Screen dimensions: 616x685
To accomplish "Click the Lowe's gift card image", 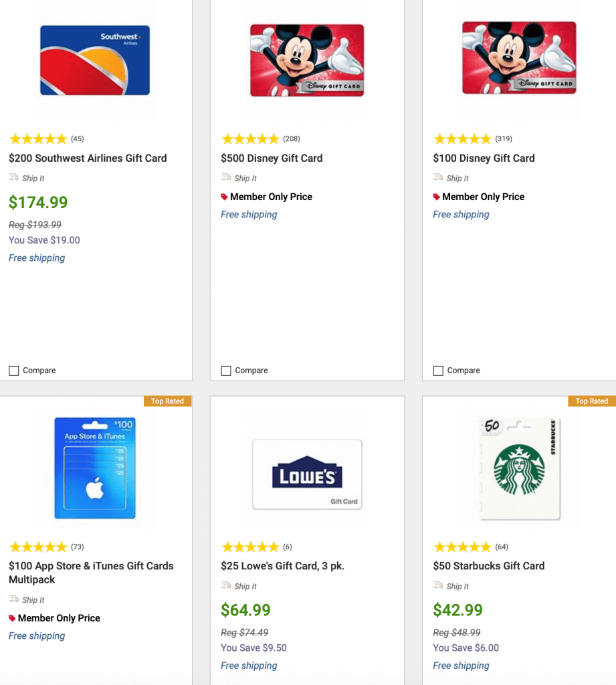I will [307, 475].
